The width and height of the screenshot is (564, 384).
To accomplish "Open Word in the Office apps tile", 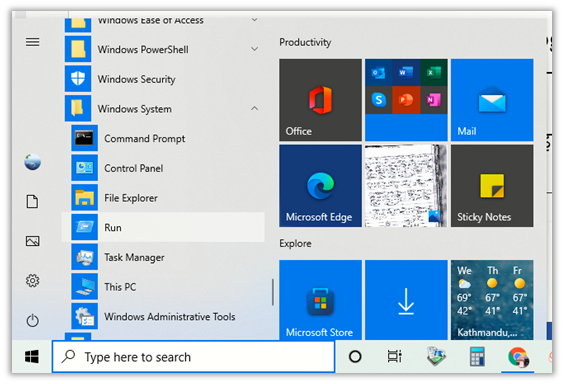I will click(406, 73).
